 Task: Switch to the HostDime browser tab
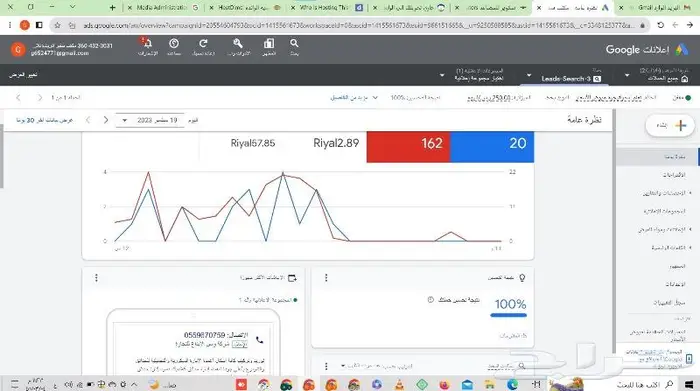pos(246,8)
